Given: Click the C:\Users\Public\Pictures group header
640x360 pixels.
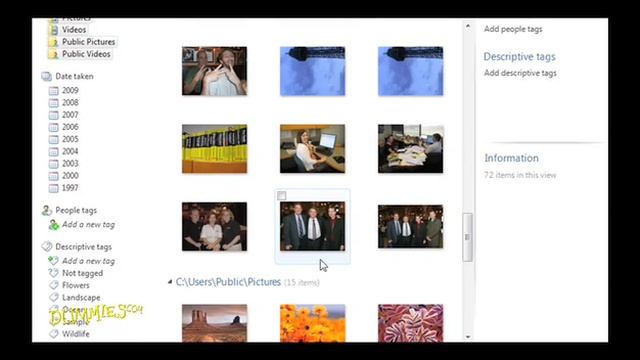Looking at the screenshot, I should 228,282.
